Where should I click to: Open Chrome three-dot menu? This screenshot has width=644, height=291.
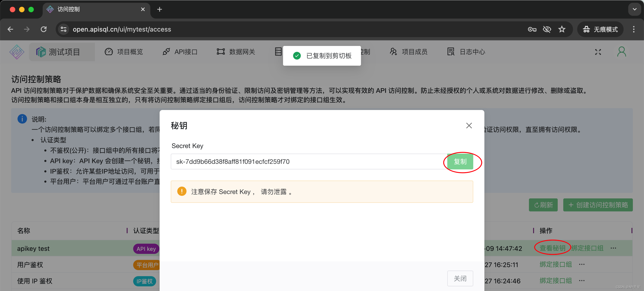634,29
